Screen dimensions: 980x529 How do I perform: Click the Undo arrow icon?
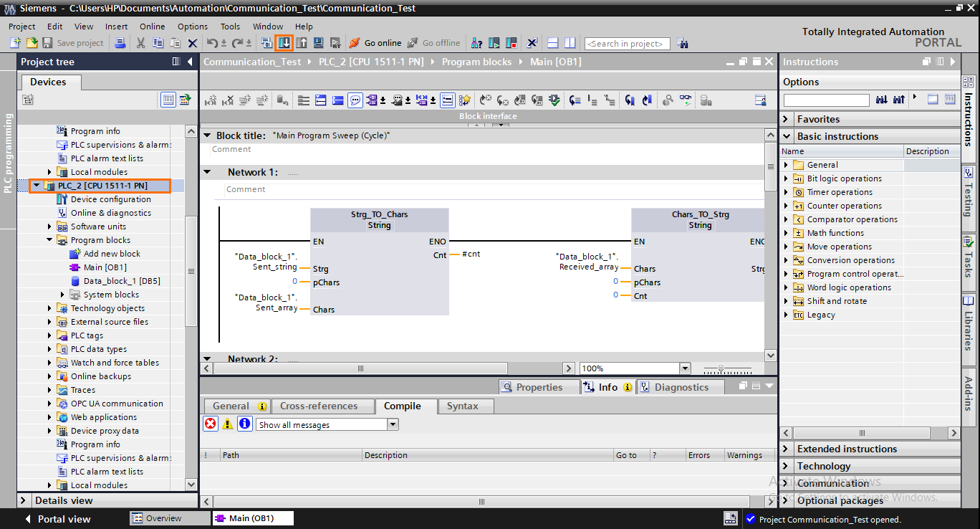(x=211, y=42)
